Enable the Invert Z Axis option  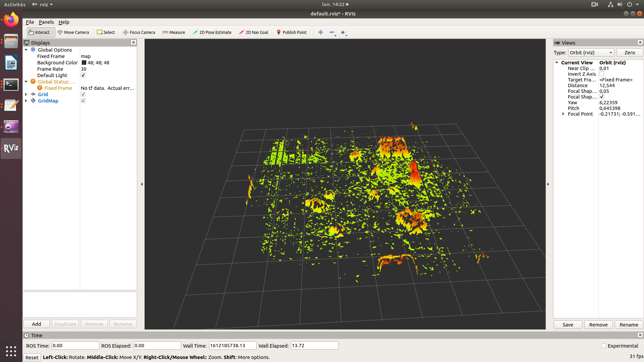[602, 74]
